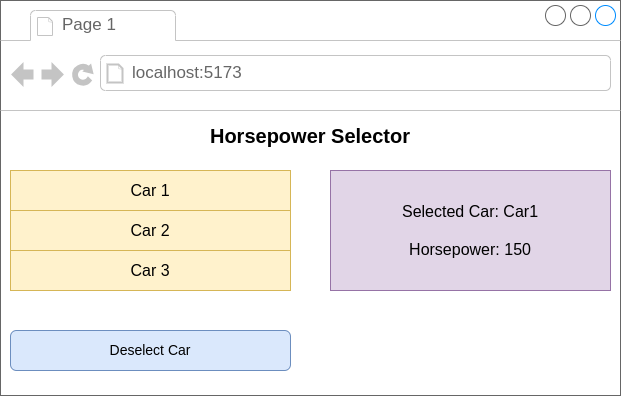This screenshot has width=621, height=396.
Task: Click the page icon in address bar
Action: 115,73
